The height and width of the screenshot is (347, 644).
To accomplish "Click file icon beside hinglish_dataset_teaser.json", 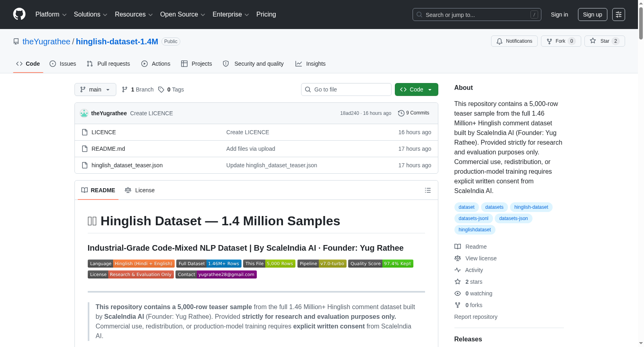I will (x=85, y=165).
